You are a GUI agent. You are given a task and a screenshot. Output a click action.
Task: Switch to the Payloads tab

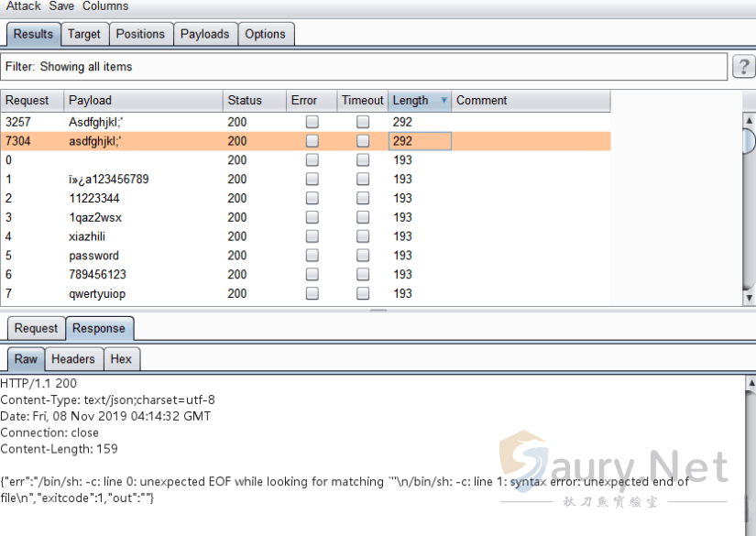tap(204, 35)
